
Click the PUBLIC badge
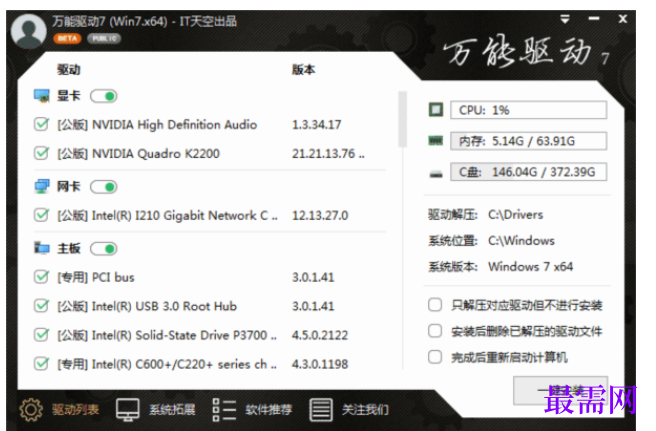pos(104,38)
